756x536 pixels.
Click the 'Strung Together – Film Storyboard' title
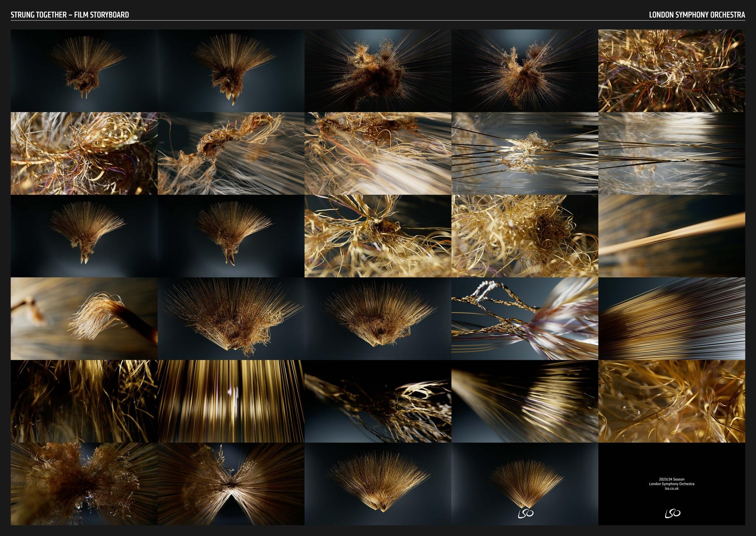click(x=70, y=15)
